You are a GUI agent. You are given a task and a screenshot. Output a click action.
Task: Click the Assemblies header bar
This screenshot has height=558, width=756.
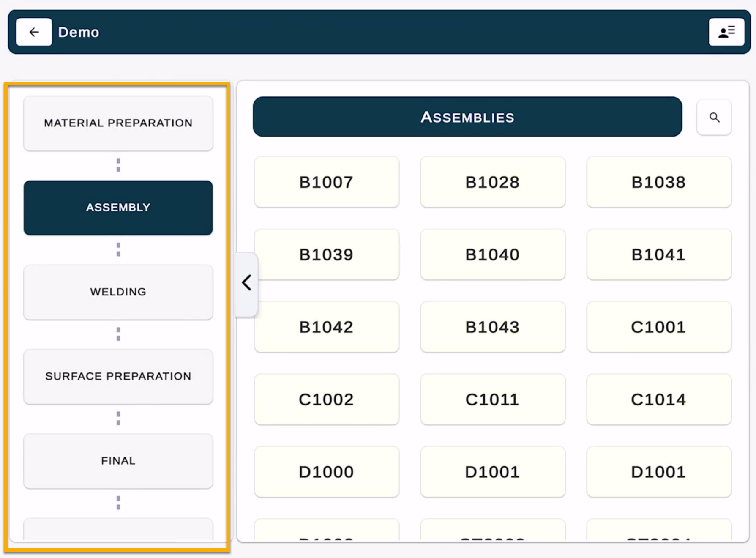pyautogui.click(x=467, y=117)
